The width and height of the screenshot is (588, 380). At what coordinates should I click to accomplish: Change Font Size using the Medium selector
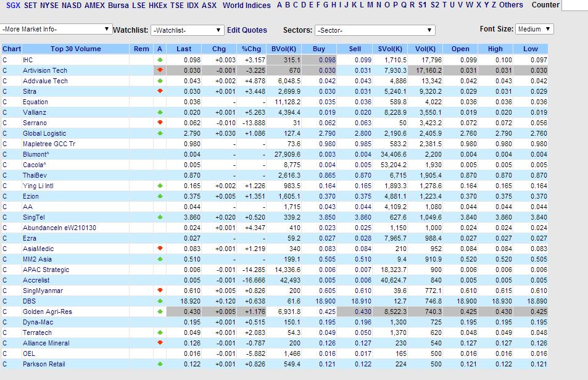coord(534,28)
